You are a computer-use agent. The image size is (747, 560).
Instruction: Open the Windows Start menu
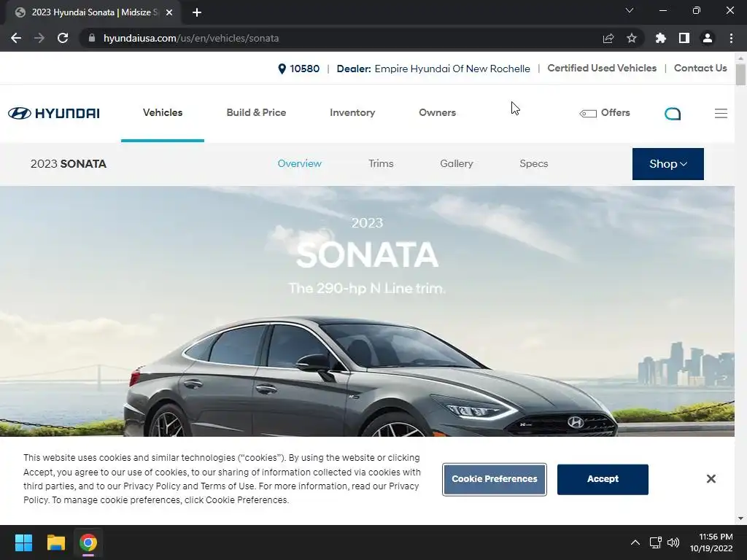click(x=23, y=542)
